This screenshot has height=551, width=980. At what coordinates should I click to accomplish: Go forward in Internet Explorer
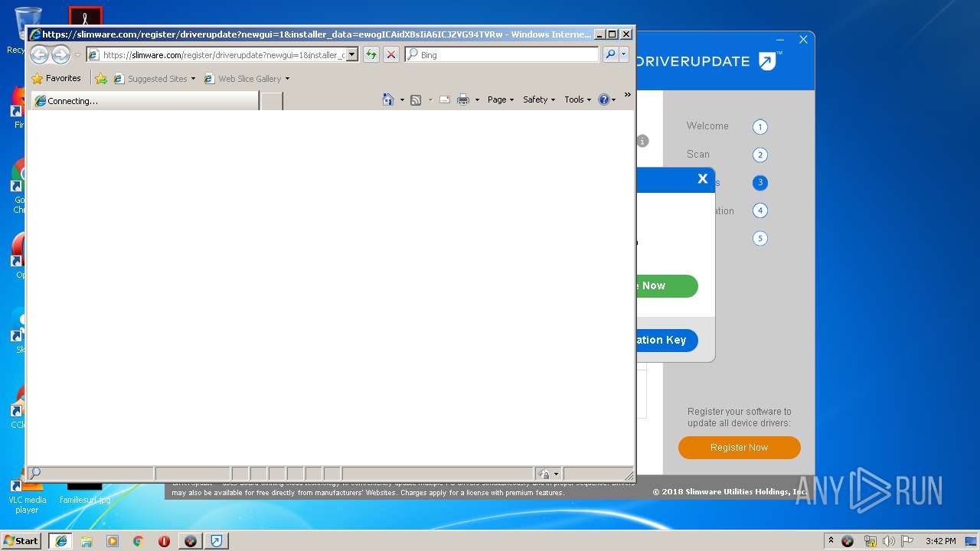point(60,54)
